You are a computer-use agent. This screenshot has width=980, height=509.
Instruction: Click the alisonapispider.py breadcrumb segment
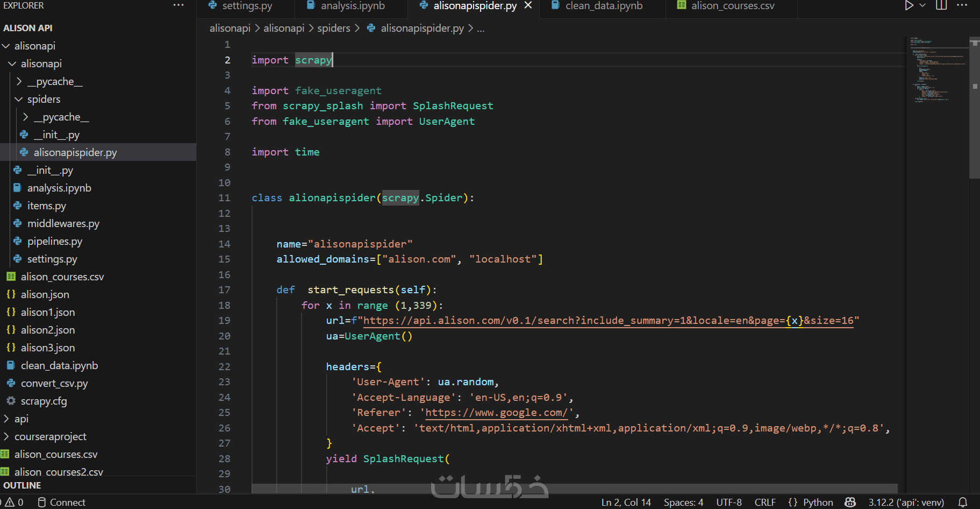(422, 28)
